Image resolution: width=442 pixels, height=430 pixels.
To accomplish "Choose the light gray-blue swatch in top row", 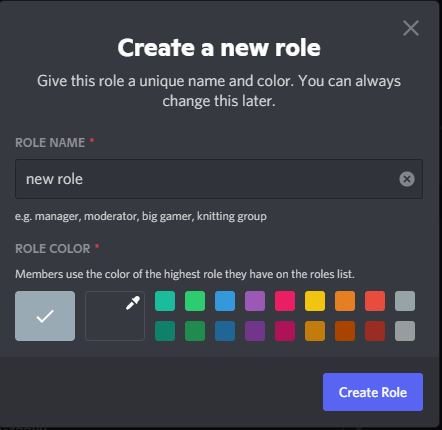I will click(x=405, y=301).
